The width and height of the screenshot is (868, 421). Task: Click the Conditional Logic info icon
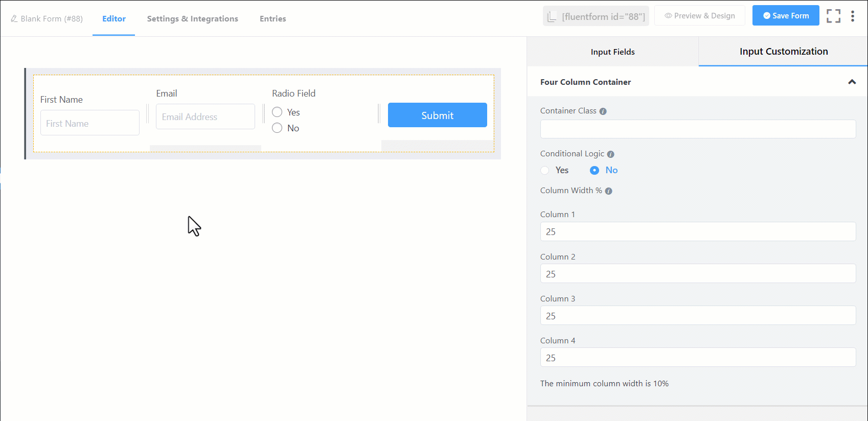(610, 154)
